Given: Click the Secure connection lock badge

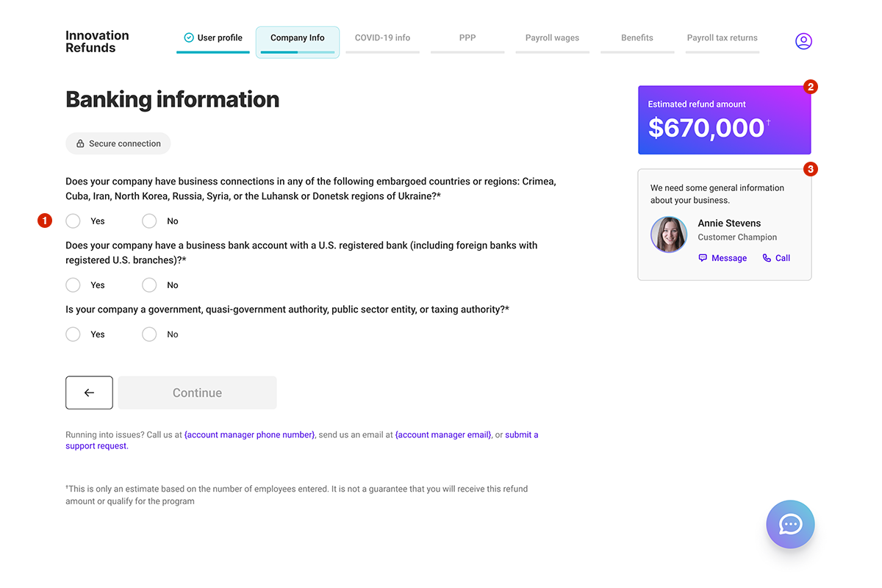Looking at the screenshot, I should (118, 143).
